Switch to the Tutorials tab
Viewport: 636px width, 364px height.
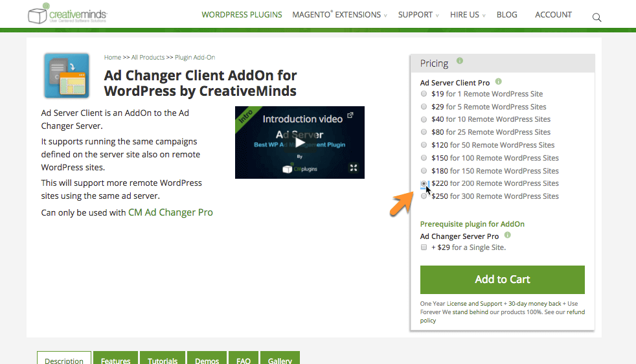click(163, 359)
